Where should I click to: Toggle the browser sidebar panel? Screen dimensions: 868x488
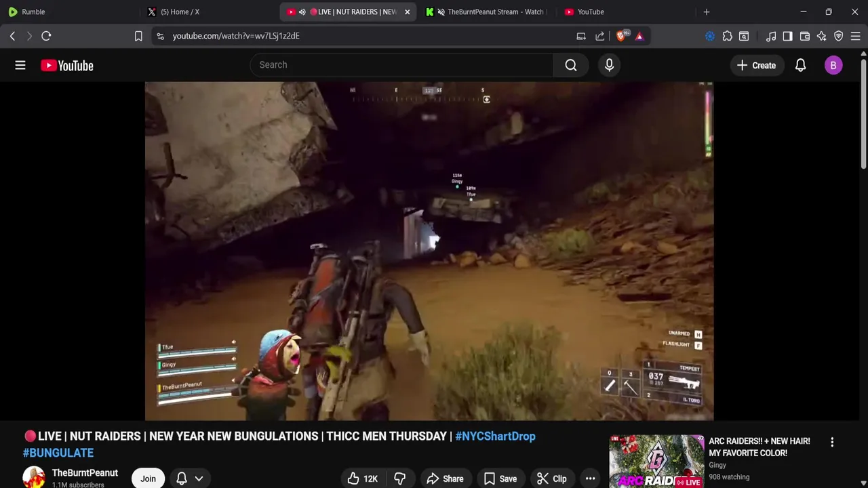(x=787, y=36)
